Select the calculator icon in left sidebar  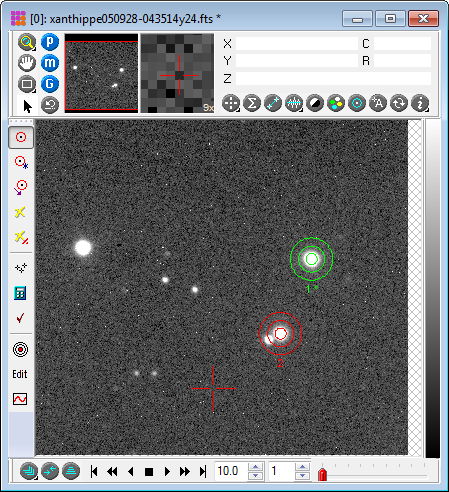[20, 293]
